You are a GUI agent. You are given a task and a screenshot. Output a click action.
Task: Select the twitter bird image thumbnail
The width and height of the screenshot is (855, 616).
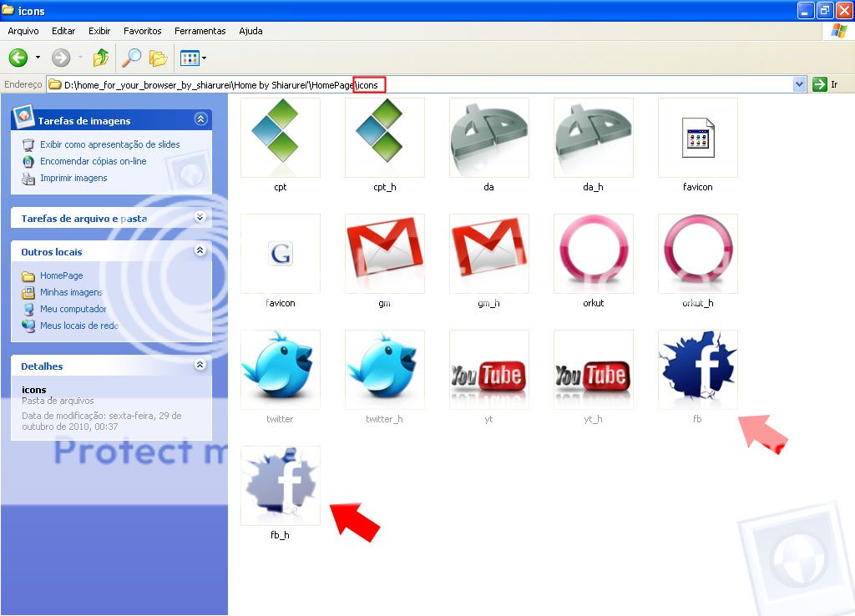(281, 370)
